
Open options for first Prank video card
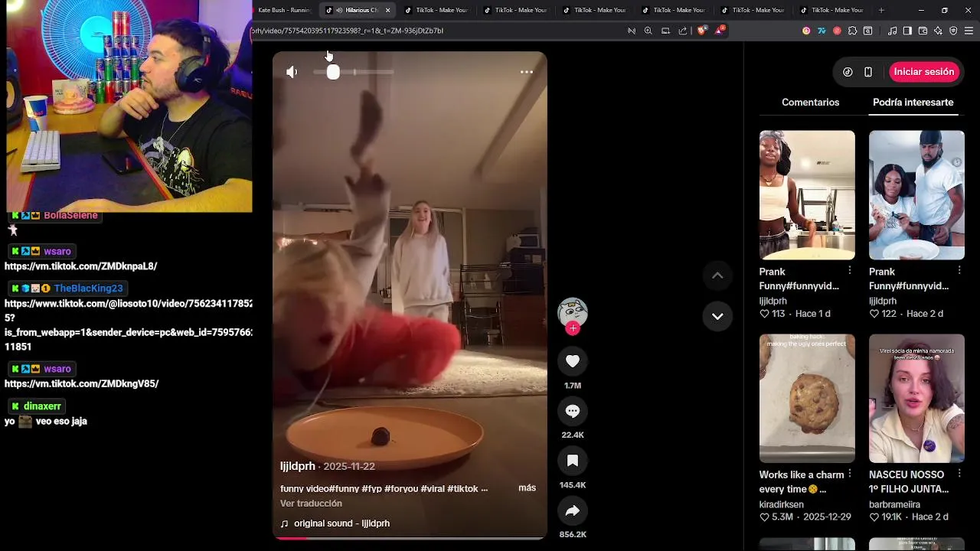point(849,271)
